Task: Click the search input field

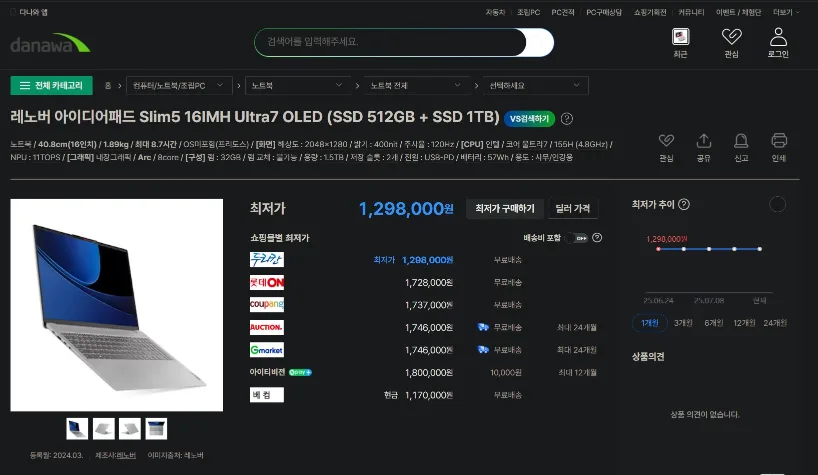Action: 390,42
